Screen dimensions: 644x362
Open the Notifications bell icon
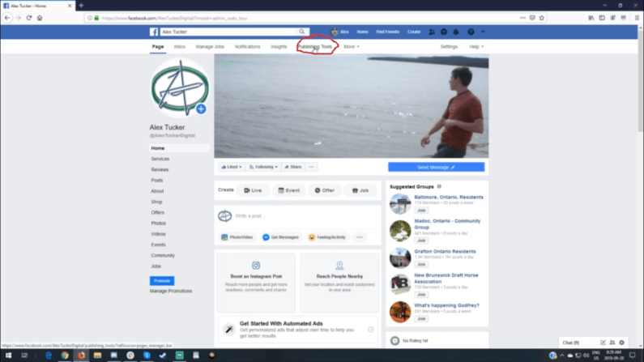pos(456,32)
